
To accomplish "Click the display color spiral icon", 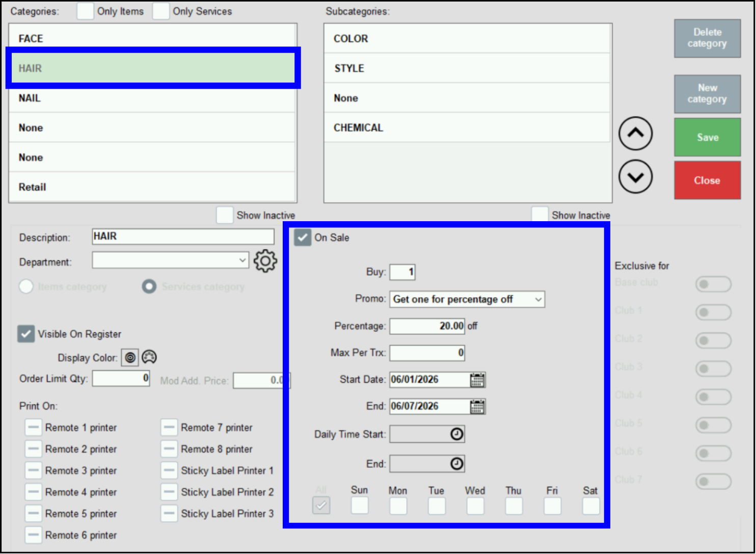I will click(130, 358).
